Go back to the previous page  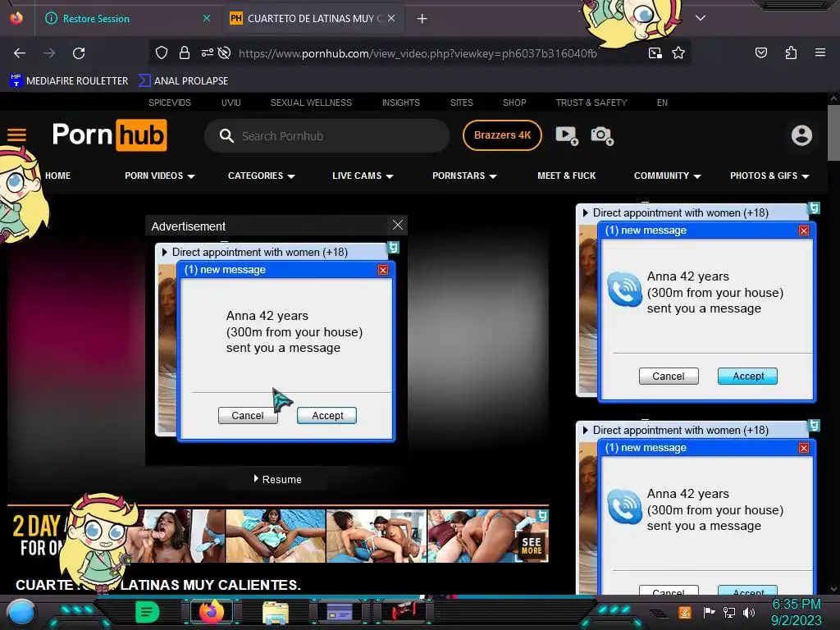pos(20,53)
